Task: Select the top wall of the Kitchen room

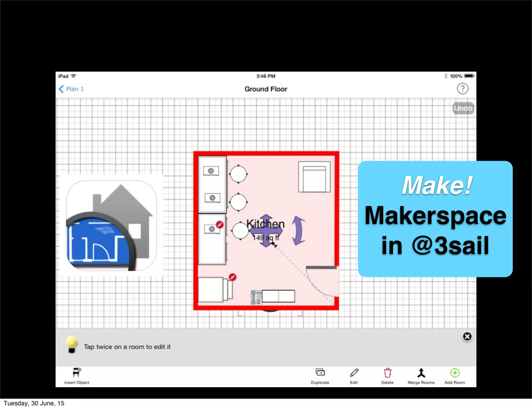Action: (266, 153)
